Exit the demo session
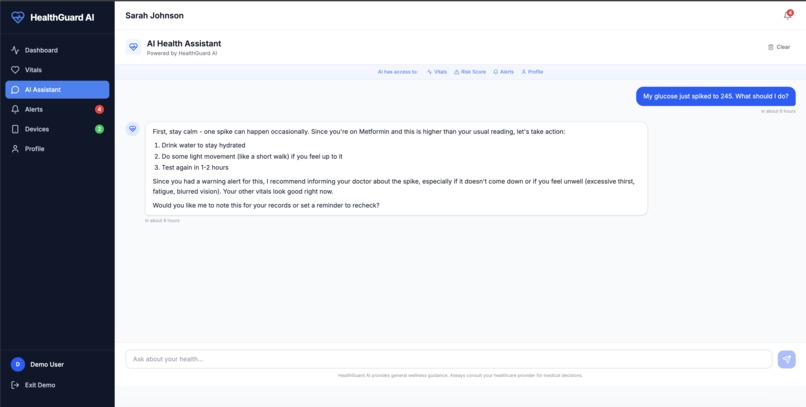The height and width of the screenshot is (407, 806). (33, 385)
